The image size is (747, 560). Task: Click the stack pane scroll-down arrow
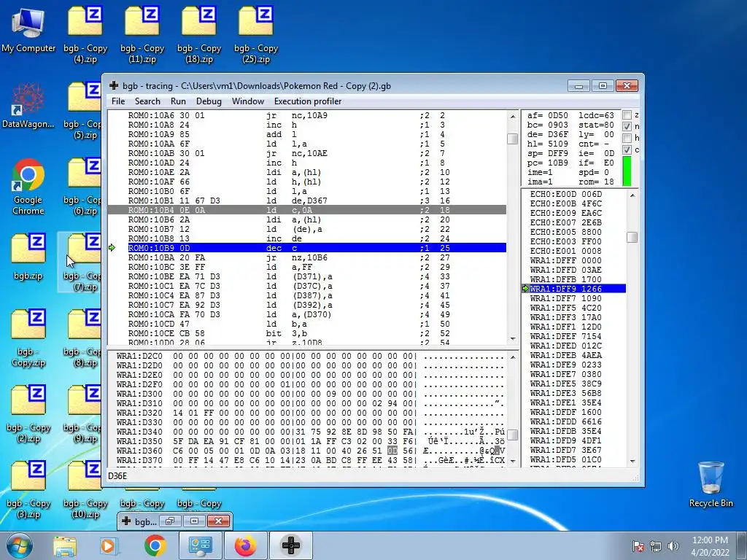pyautogui.click(x=632, y=461)
